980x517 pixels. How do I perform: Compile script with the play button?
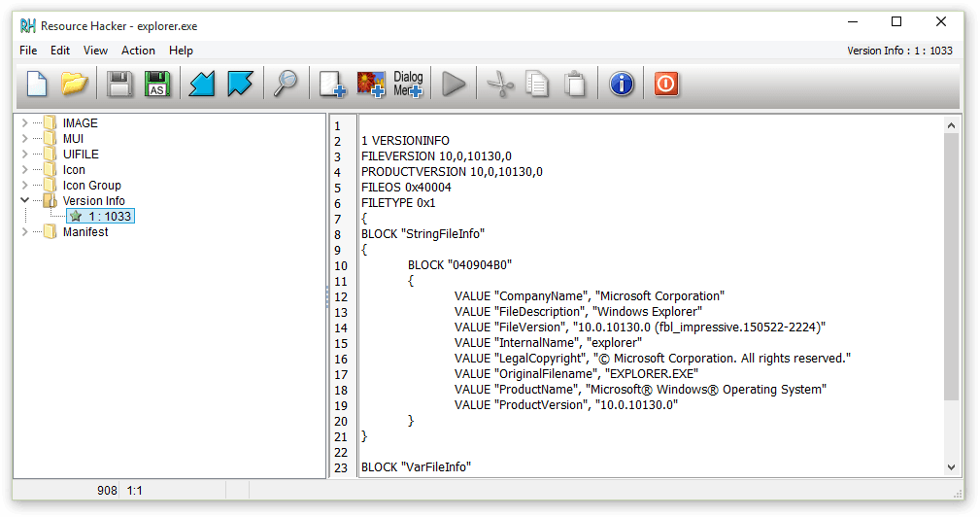[454, 84]
